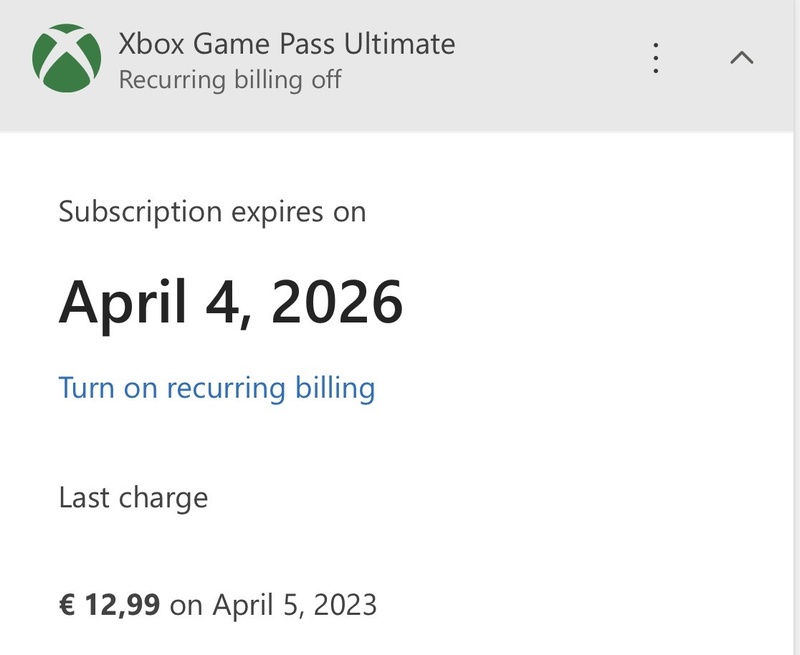Turn on recurring billing
Image resolution: width=800 pixels, height=655 pixels.
[x=216, y=387]
